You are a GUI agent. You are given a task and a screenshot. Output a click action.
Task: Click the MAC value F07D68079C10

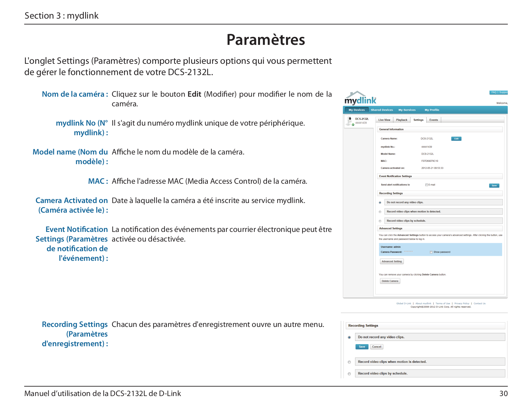[x=430, y=161]
